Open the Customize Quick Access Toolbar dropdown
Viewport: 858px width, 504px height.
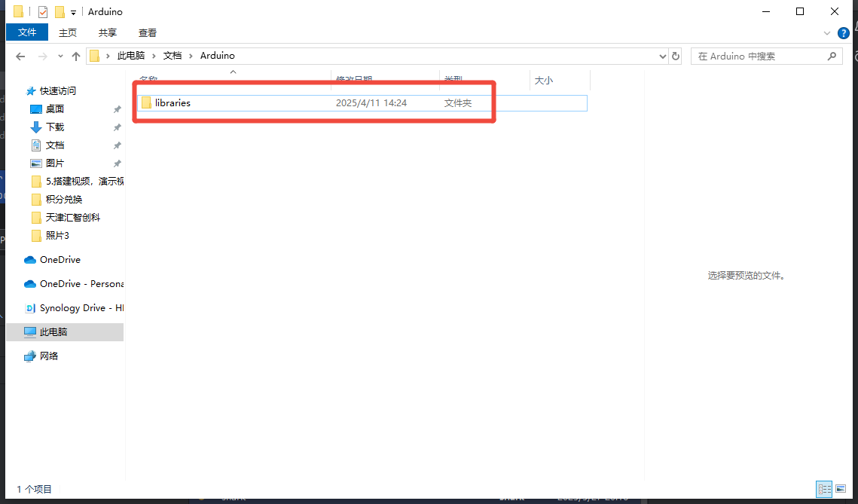point(73,13)
